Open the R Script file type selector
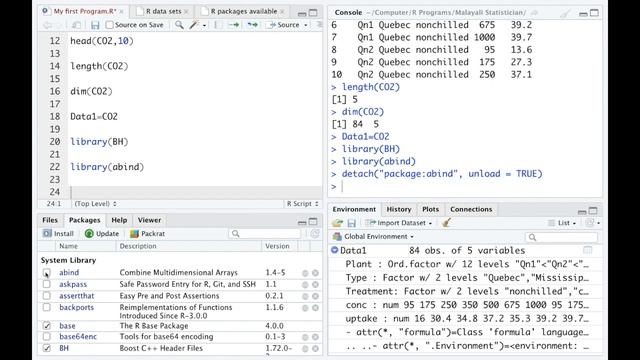Viewport: 640px width, 360px height. tap(302, 204)
